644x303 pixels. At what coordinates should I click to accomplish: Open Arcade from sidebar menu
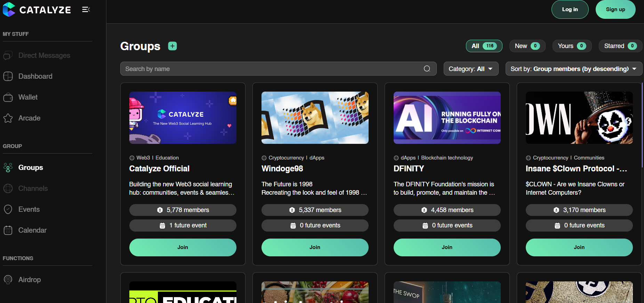click(x=29, y=118)
